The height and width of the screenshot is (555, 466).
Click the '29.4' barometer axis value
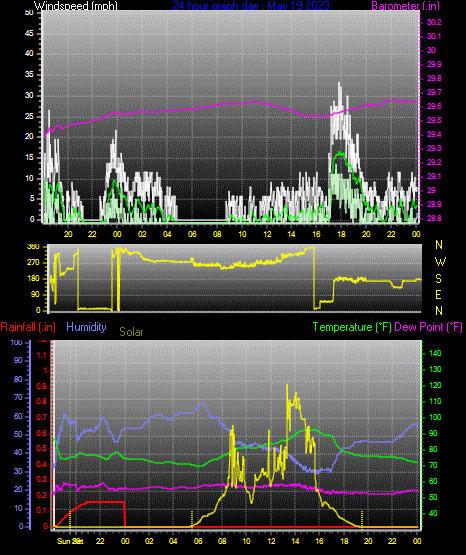click(434, 135)
